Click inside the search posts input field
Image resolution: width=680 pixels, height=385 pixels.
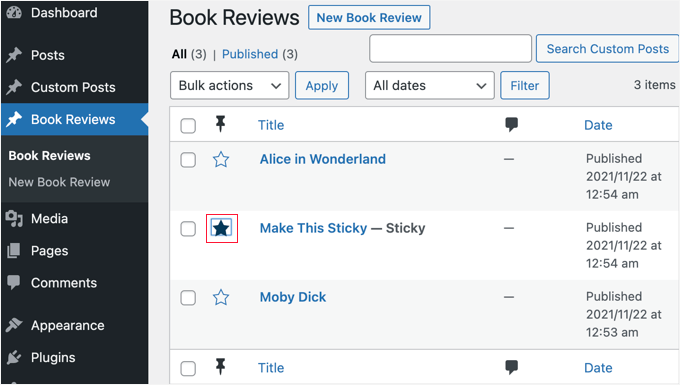tap(450, 49)
